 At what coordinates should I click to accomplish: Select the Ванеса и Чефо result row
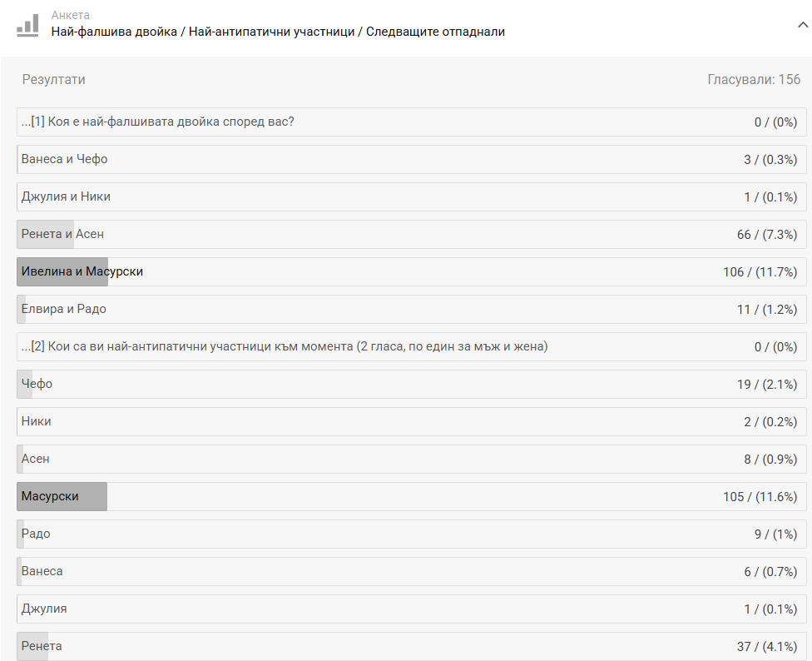tap(412, 160)
